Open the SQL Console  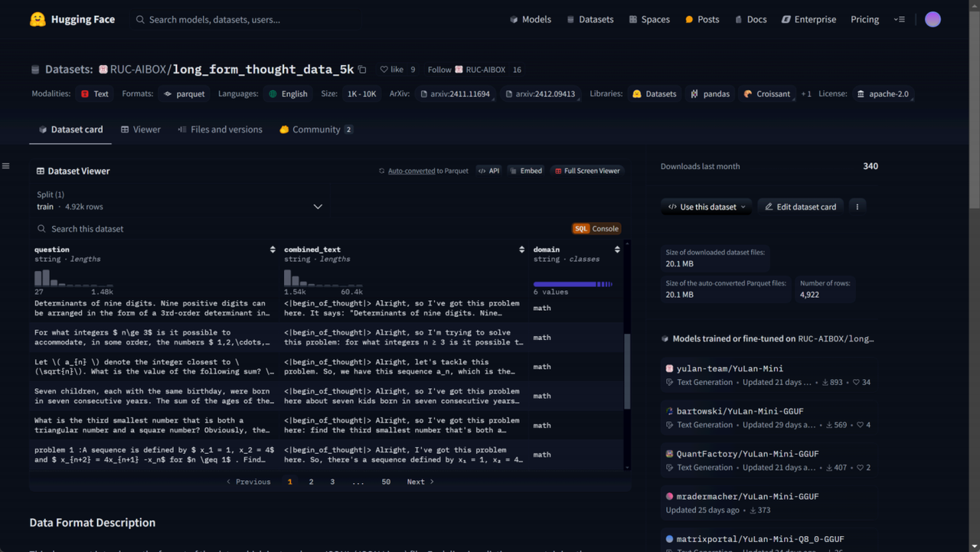[x=596, y=228]
